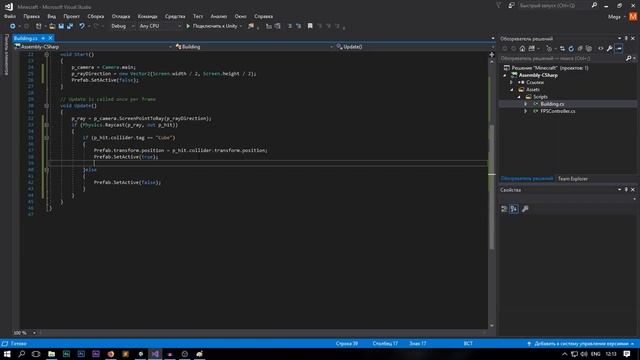Toggle pin on Building.cs tab
The width and height of the screenshot is (640, 360).
click(x=43, y=38)
